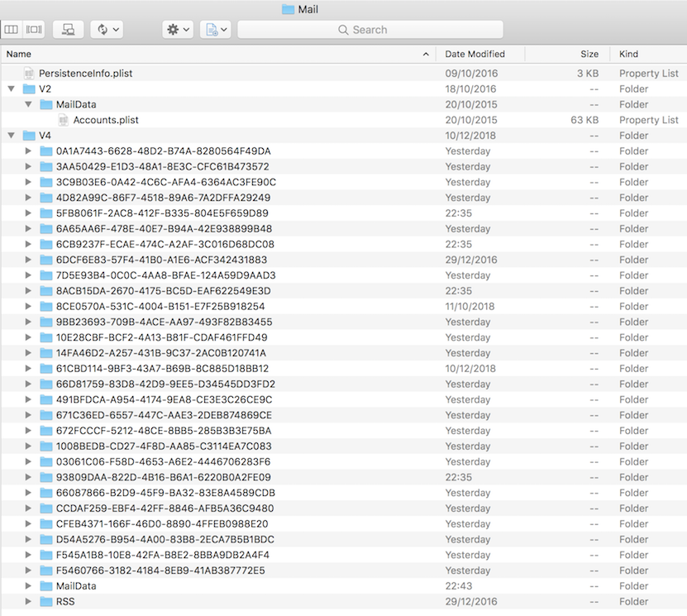The height and width of the screenshot is (616, 687).
Task: Select folder name D54A5276-B954-4A00-83B8-2ECA7B5B1BDC
Action: (x=165, y=539)
